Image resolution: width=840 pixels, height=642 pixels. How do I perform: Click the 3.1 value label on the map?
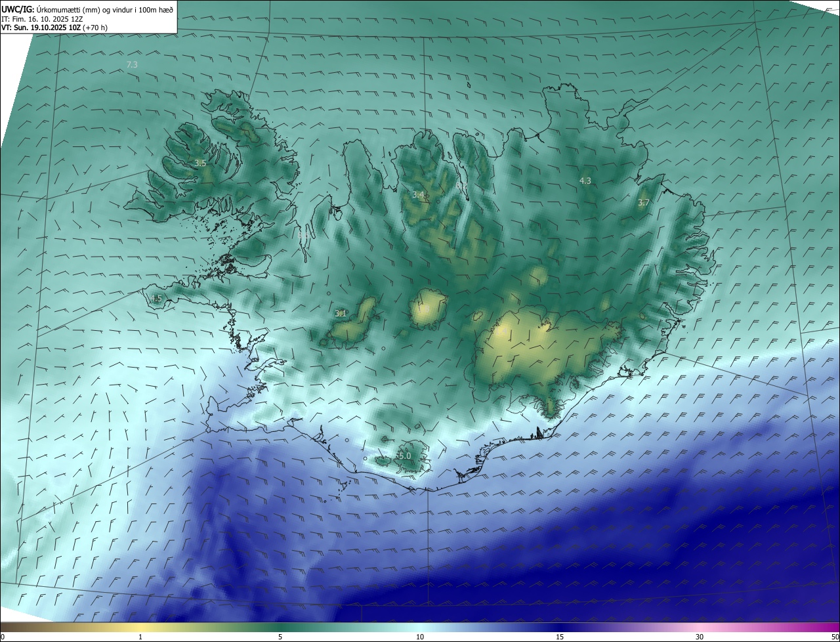[341, 314]
